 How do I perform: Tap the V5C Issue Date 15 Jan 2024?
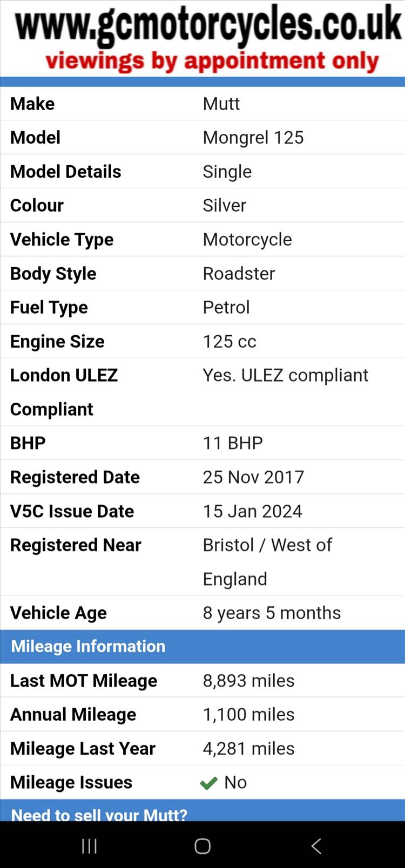point(253,511)
